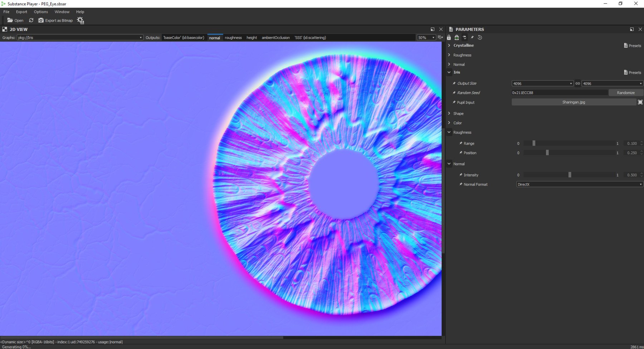Click the frame icon beside Sharingan.jpg

point(640,102)
